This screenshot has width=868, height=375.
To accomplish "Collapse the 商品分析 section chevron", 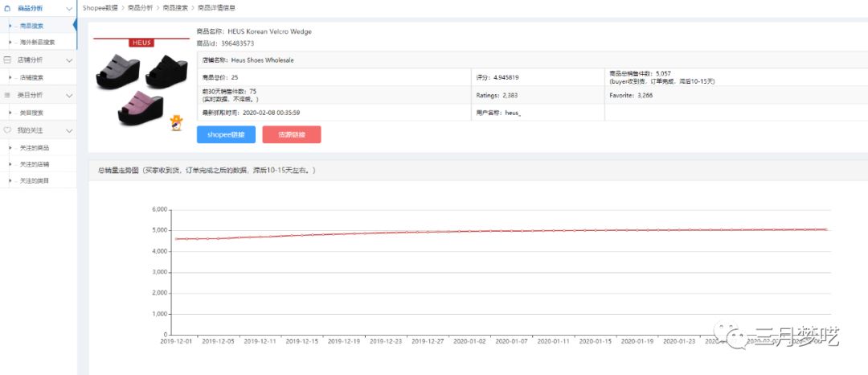I will tap(69, 8).
